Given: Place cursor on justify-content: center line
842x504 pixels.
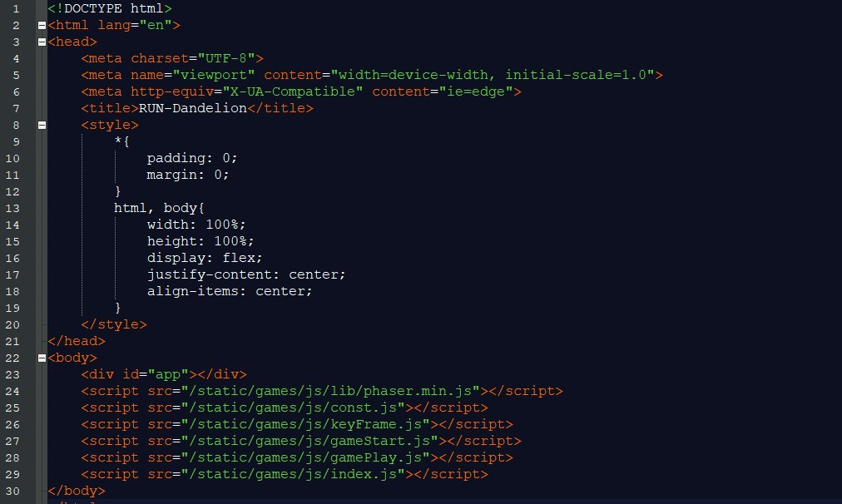Looking at the screenshot, I should click(246, 274).
